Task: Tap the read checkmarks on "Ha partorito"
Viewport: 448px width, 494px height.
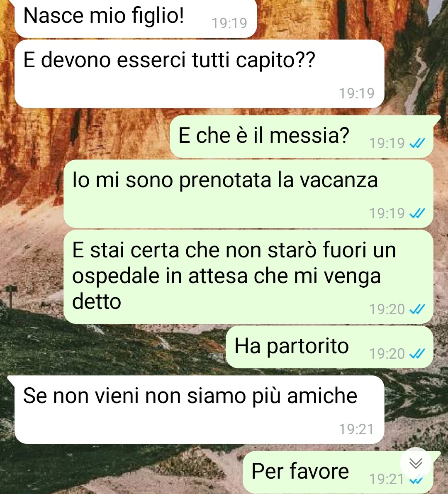Action: pos(417,354)
